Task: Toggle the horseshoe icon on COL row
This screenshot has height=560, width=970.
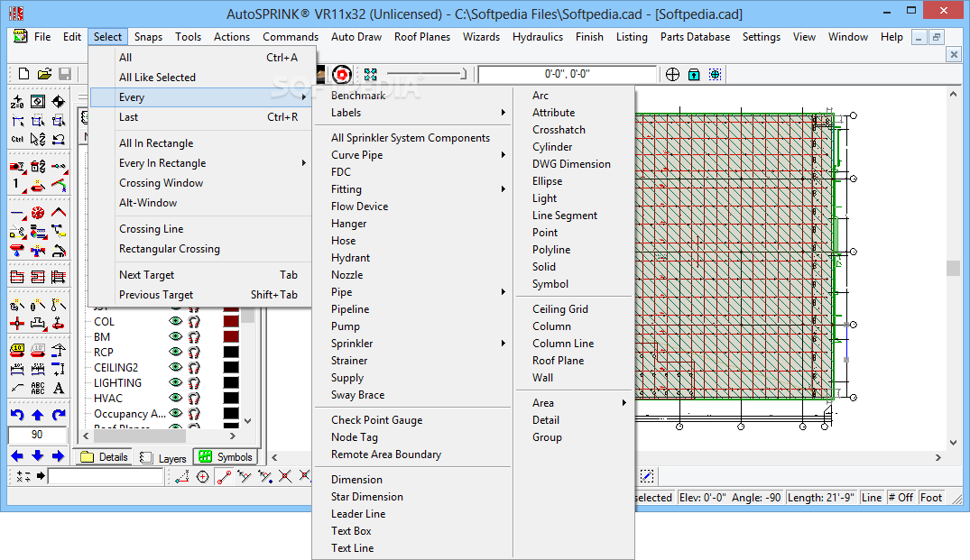Action: (194, 321)
